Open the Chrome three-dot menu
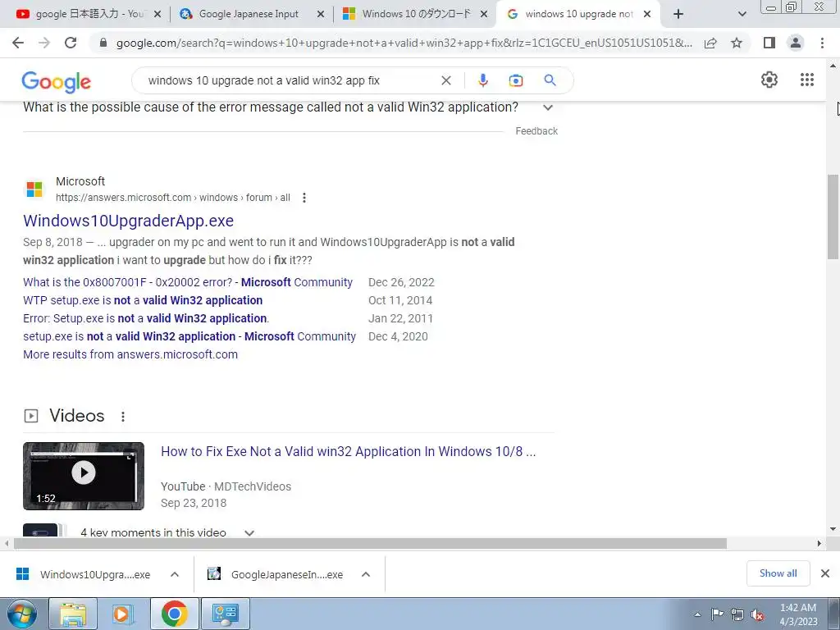 click(x=822, y=43)
